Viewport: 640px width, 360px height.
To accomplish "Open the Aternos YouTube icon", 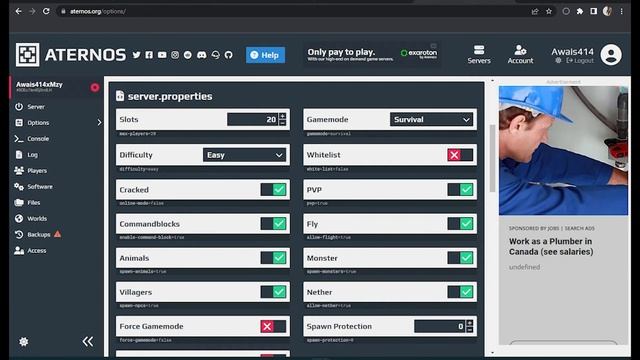I will point(162,55).
